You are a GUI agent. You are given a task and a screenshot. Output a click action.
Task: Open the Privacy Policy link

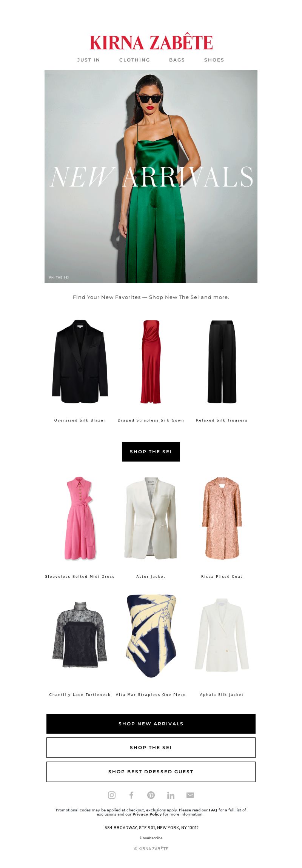[147, 814]
